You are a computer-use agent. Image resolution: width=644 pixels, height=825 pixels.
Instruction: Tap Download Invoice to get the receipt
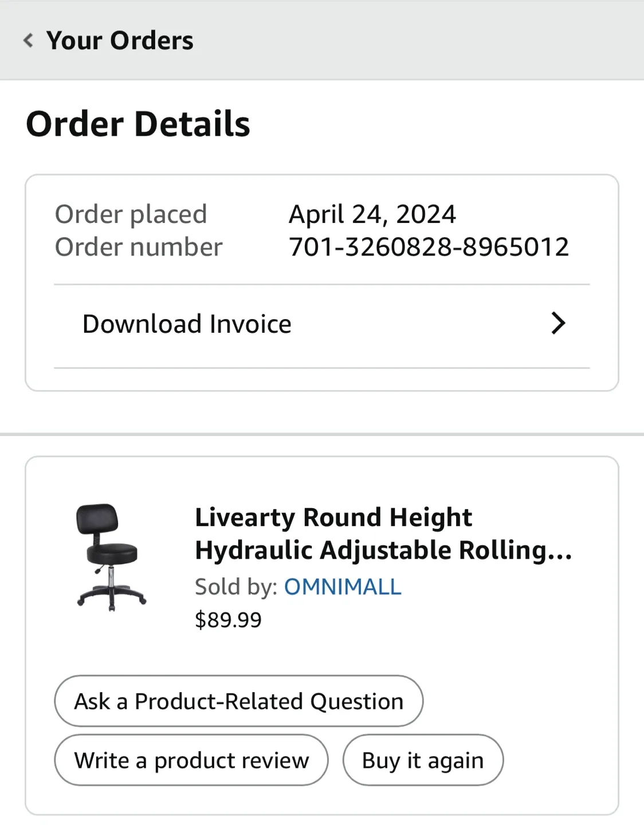click(x=186, y=324)
